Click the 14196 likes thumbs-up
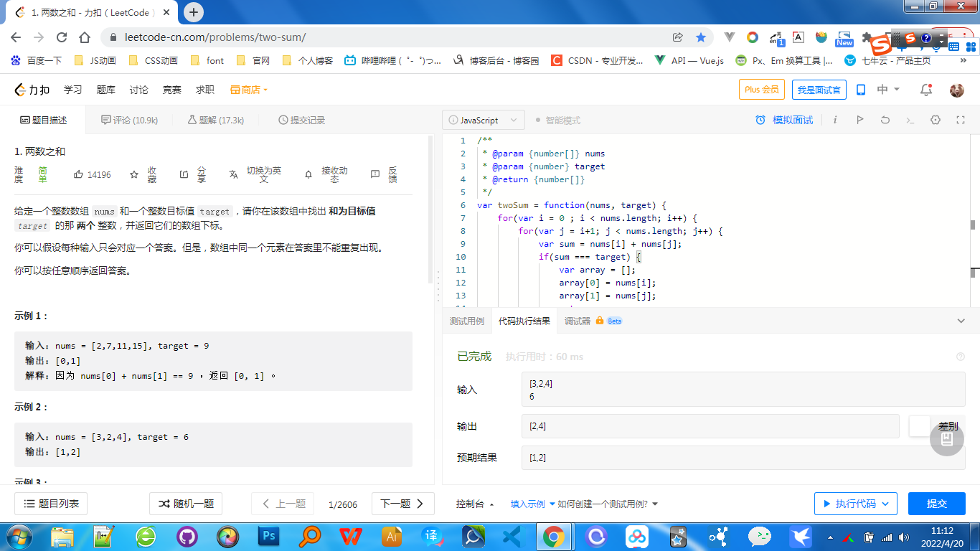This screenshot has width=980, height=551. coord(93,174)
